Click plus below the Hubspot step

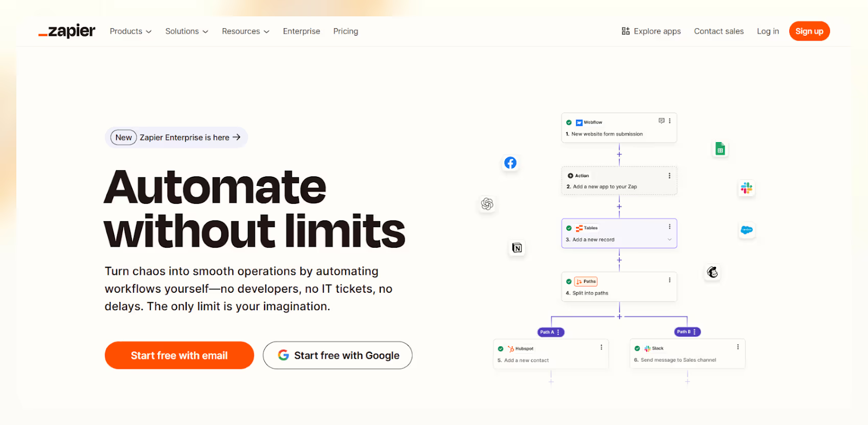coord(551,382)
